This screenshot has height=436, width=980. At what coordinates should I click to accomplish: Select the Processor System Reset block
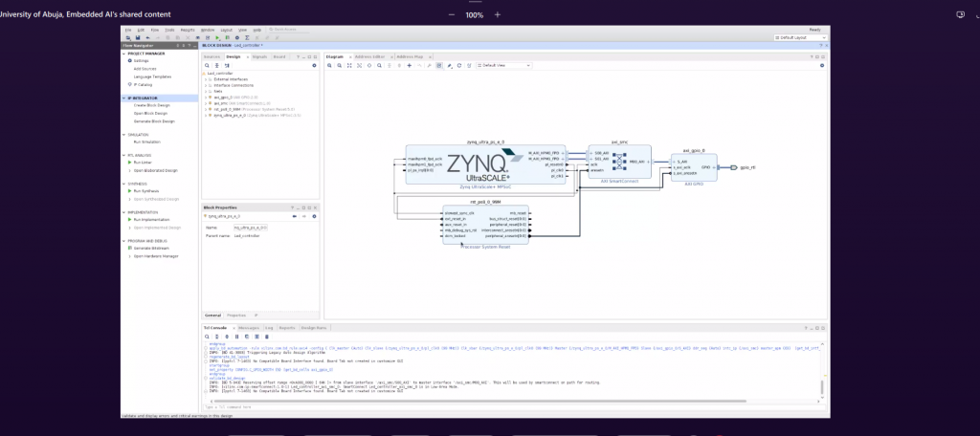tap(485, 225)
